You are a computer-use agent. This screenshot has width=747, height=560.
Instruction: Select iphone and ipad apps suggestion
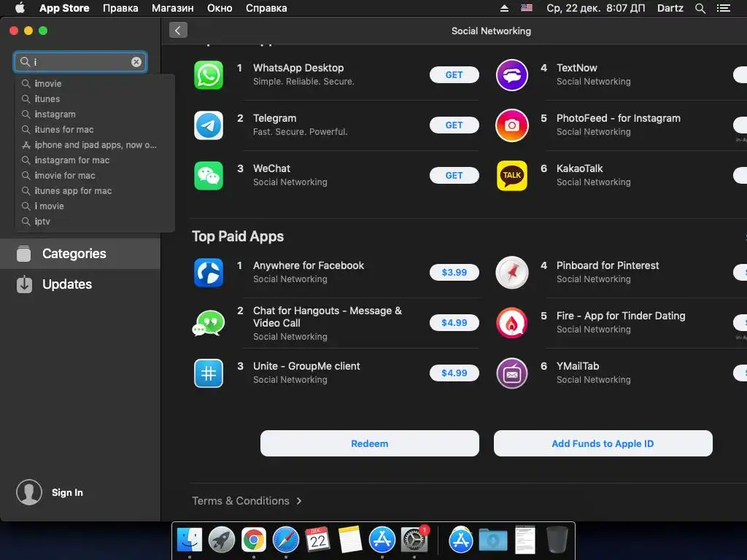pyautogui.click(x=95, y=145)
